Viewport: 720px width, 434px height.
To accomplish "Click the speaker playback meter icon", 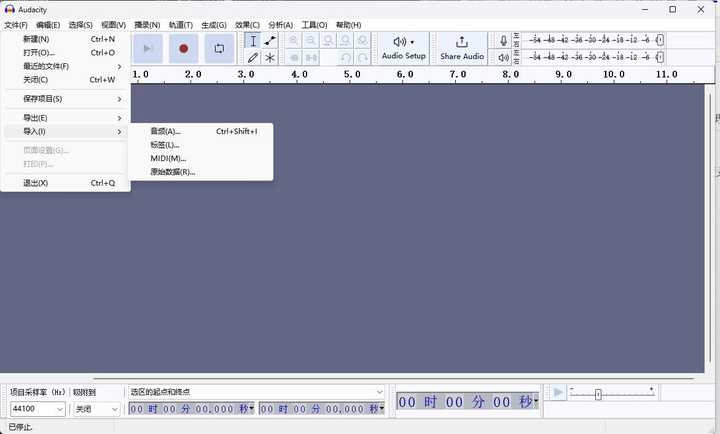I will pos(503,57).
